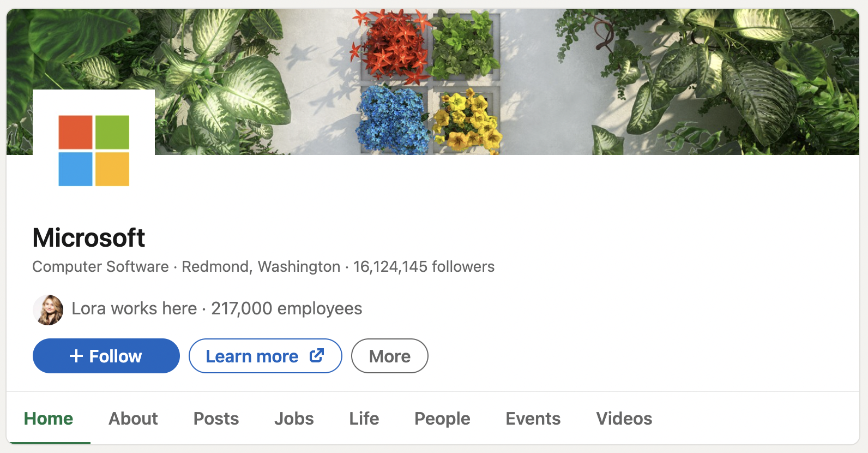Click the external link icon on Learn more

[317, 356]
